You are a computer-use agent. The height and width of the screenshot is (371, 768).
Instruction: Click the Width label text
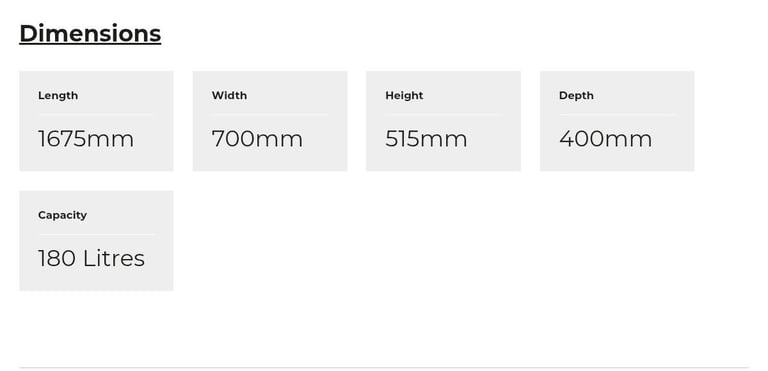click(229, 96)
